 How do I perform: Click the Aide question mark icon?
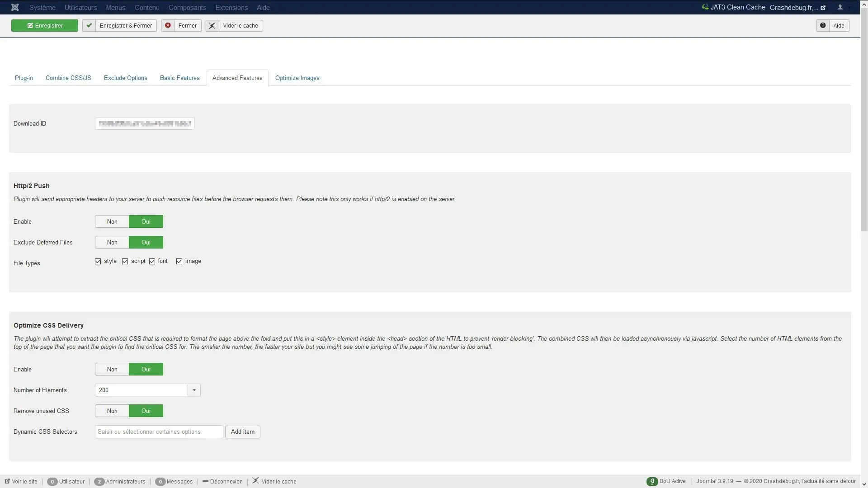pos(823,26)
